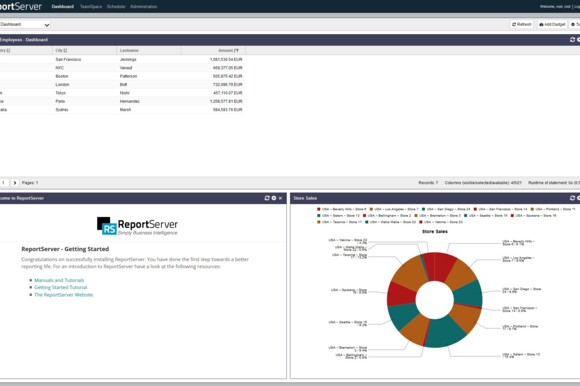Screen dimensions: 580x386
Task: Click the Refresh toolbar button
Action: (522, 24)
